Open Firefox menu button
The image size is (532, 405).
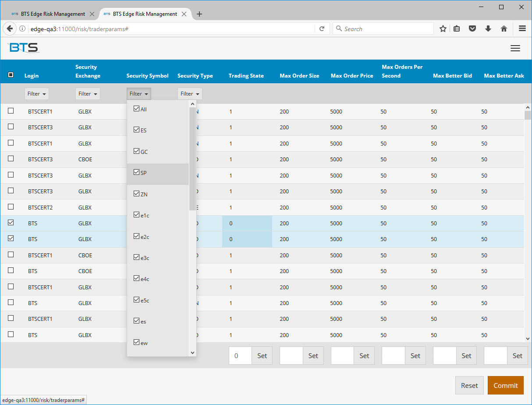click(x=522, y=28)
